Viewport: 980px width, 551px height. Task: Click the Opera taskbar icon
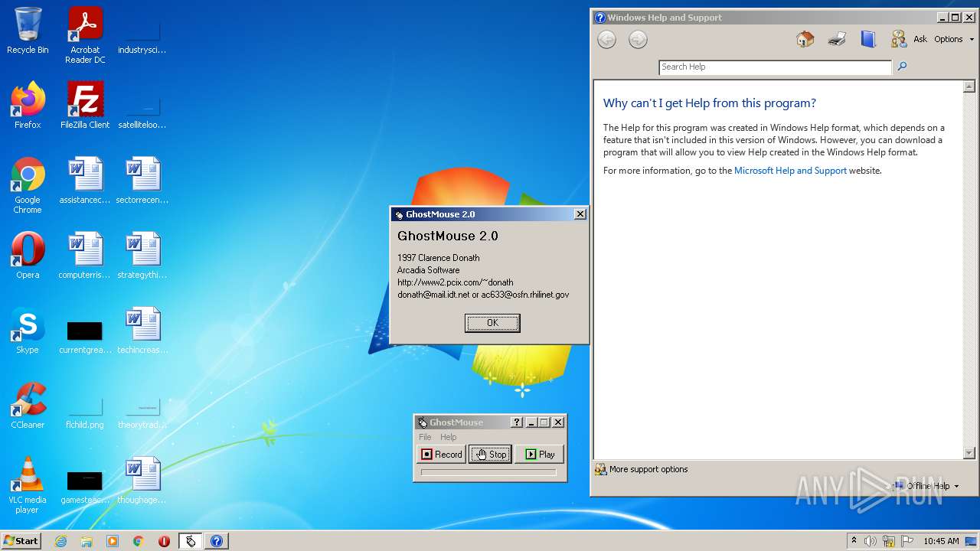[164, 541]
